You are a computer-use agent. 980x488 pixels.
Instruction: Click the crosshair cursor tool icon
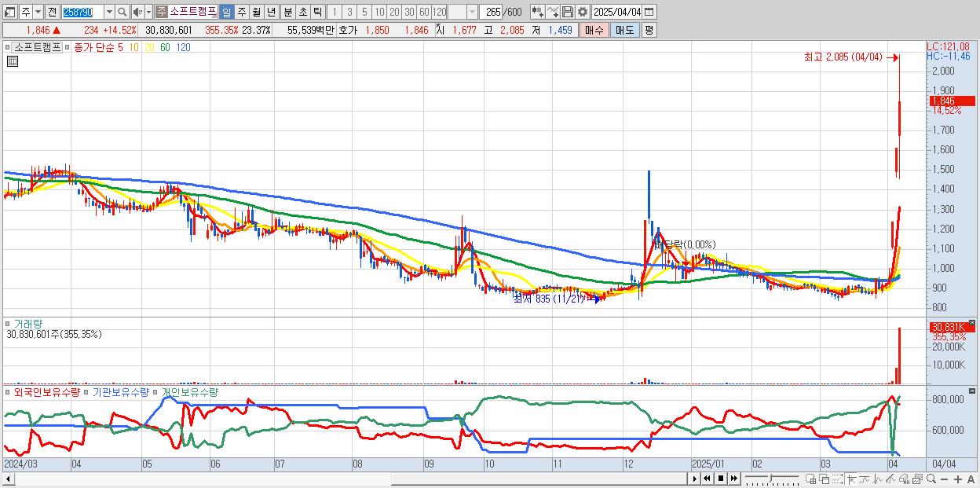(850, 479)
